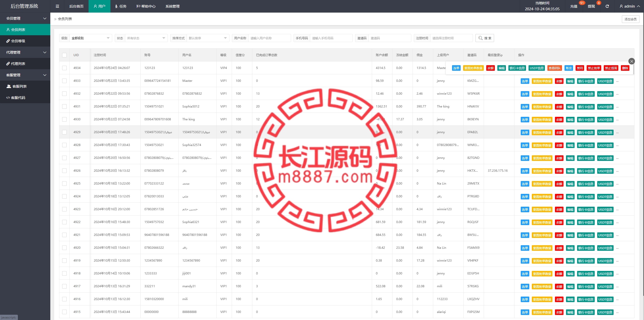Open the admin account dropdown
Viewport: 644px width, 320px height.
pos(630,6)
